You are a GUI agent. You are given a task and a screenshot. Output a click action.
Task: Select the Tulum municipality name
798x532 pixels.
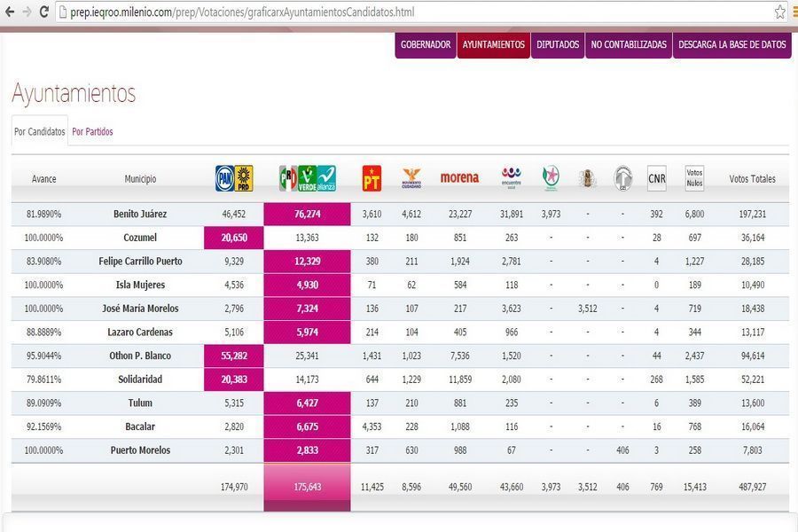(x=140, y=403)
